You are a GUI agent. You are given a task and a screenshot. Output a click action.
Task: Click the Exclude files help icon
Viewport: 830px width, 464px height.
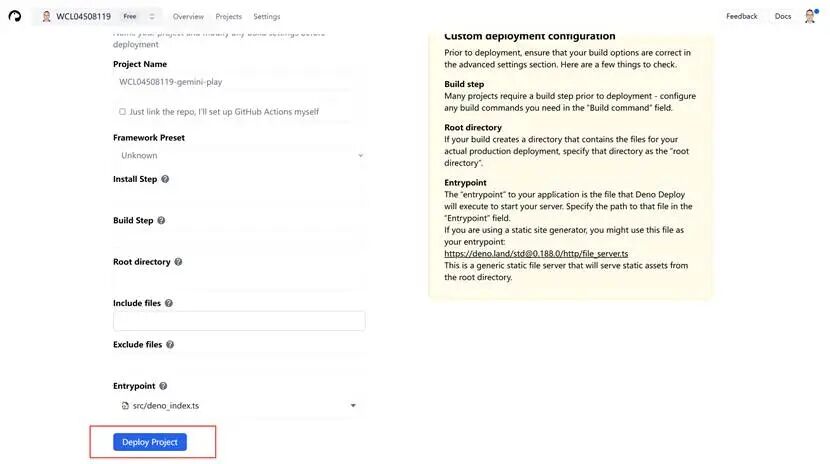pos(170,345)
